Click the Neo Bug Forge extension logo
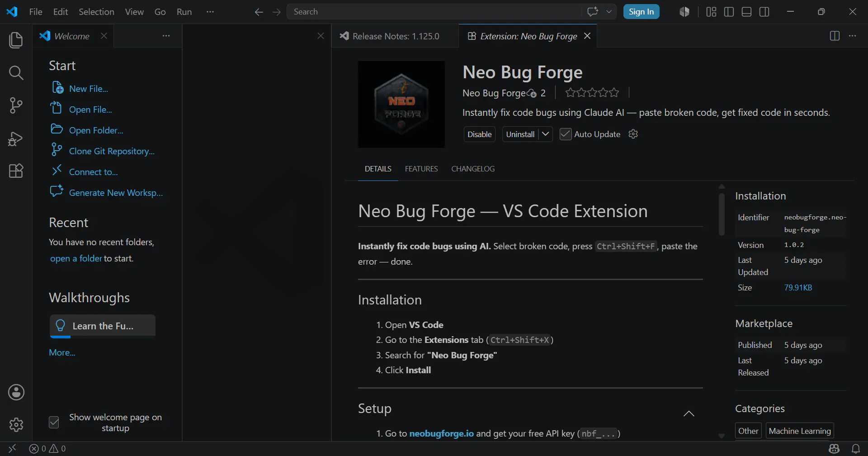868x456 pixels. click(401, 104)
